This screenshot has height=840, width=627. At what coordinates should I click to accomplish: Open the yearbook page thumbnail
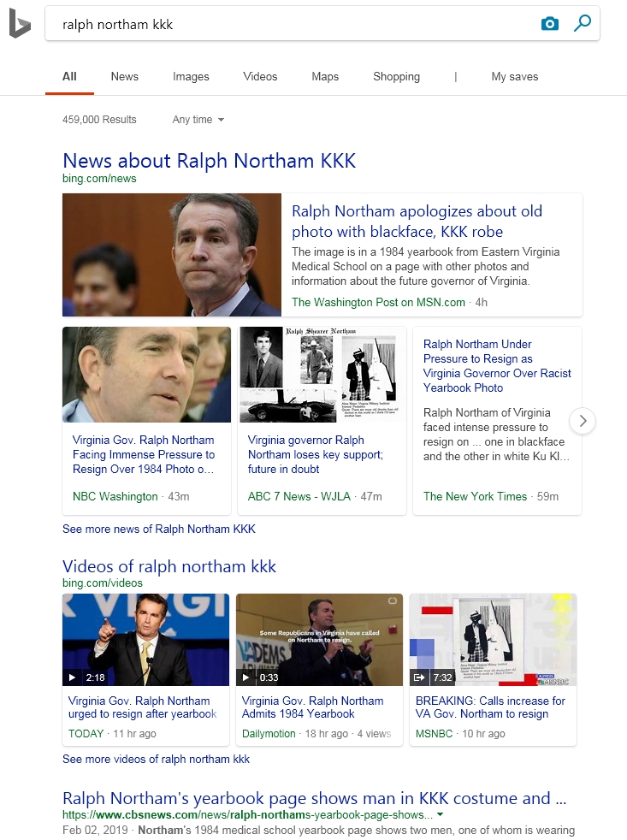pyautogui.click(x=322, y=375)
